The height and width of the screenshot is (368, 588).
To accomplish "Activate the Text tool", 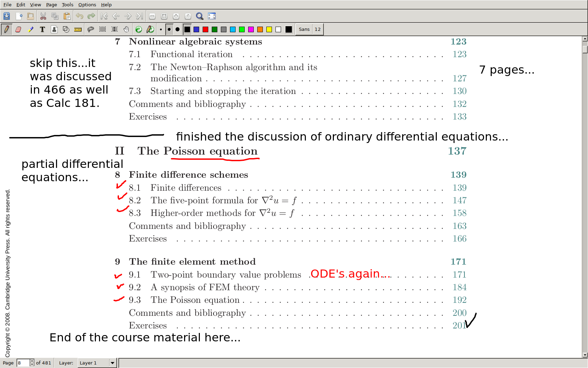I will pyautogui.click(x=42, y=29).
